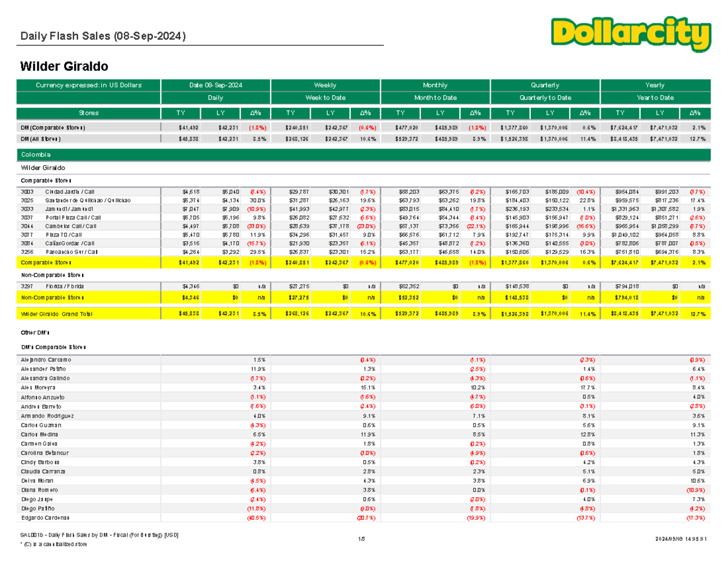Select the 'Alfonso Anzueto' row name
The width and height of the screenshot is (728, 562).
[x=43, y=396]
